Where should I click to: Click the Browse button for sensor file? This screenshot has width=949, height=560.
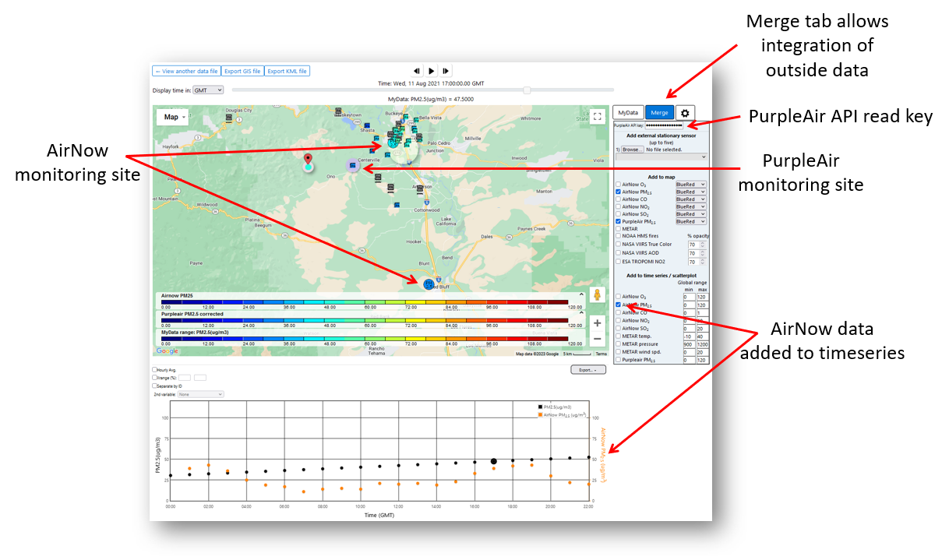[632, 150]
